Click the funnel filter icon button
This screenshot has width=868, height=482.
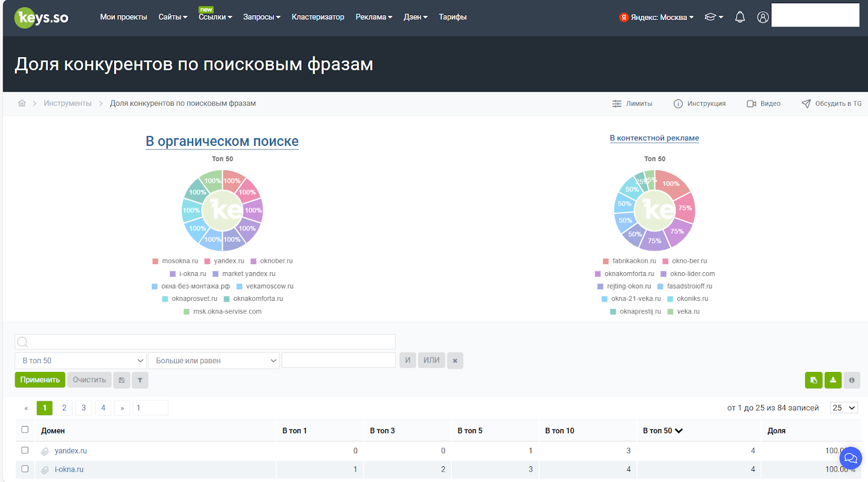[140, 380]
